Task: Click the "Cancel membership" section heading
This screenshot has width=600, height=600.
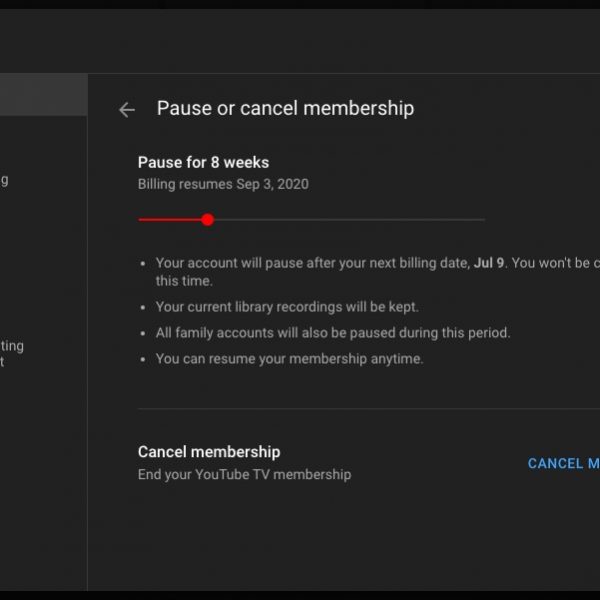Action: pyautogui.click(x=209, y=452)
